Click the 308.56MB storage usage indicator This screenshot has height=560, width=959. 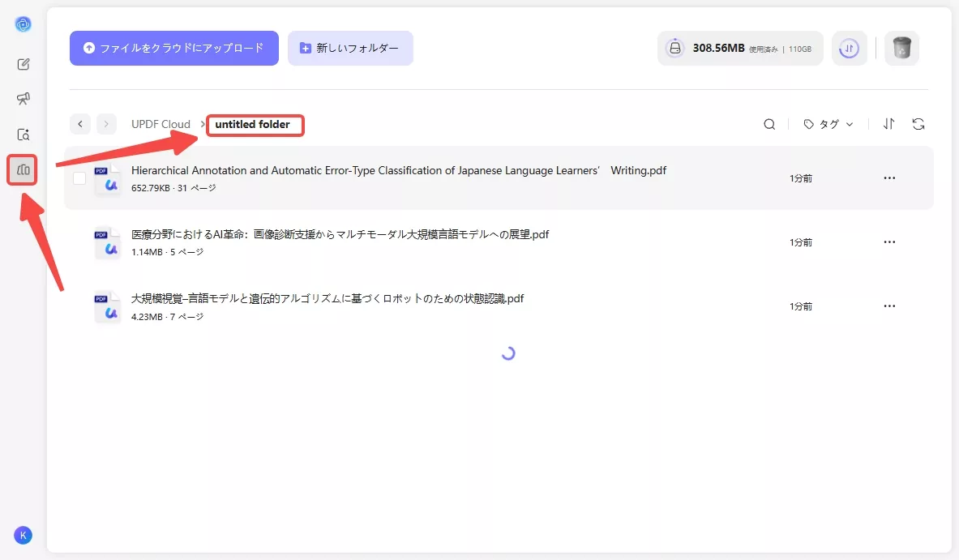pos(739,48)
